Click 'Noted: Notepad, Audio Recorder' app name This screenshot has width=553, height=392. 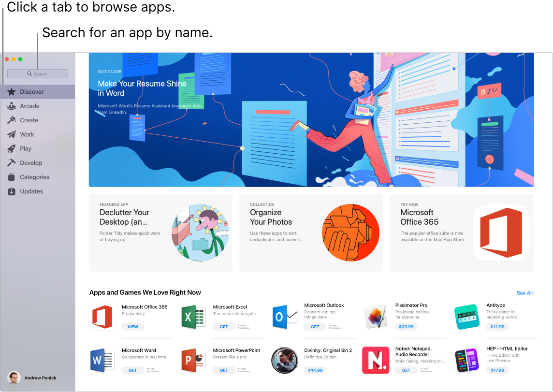tap(413, 351)
